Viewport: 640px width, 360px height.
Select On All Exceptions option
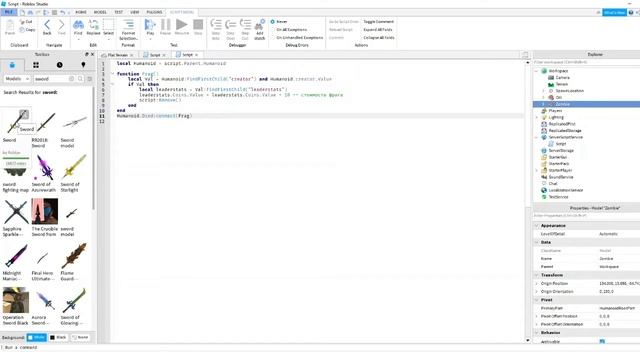pos(289,30)
